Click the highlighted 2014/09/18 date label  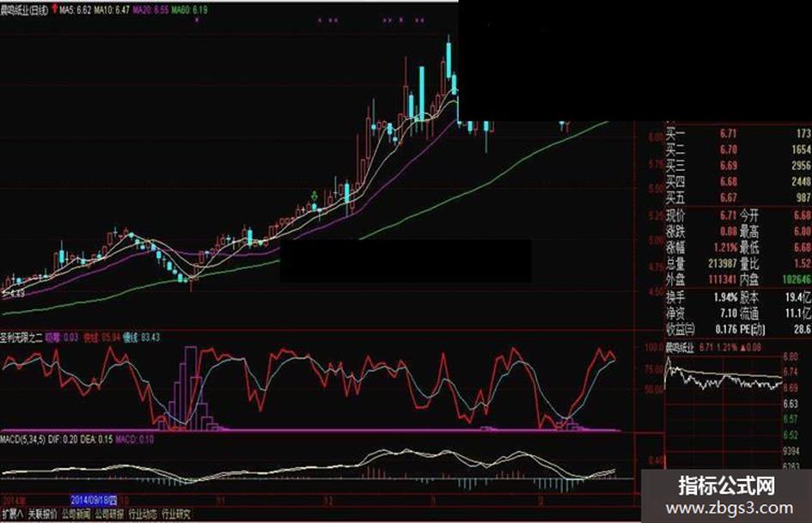pyautogui.click(x=94, y=500)
